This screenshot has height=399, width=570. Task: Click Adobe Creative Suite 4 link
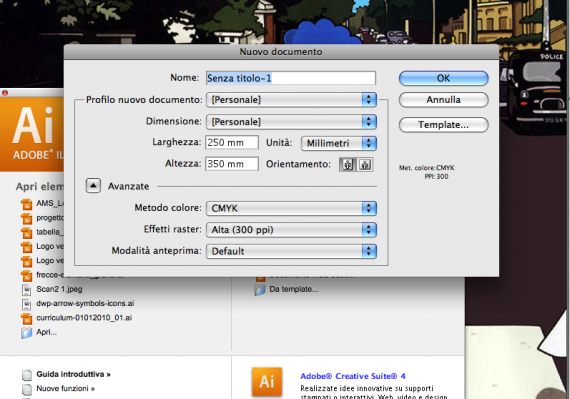coord(353,376)
